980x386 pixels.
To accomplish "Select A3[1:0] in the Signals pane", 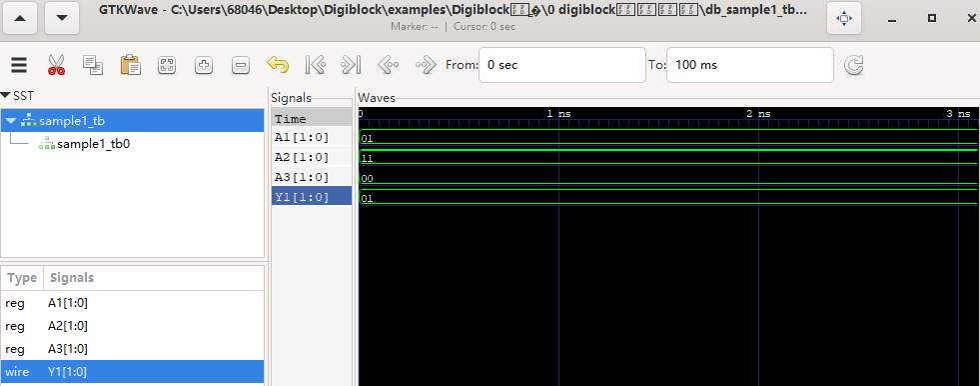I will click(312, 177).
